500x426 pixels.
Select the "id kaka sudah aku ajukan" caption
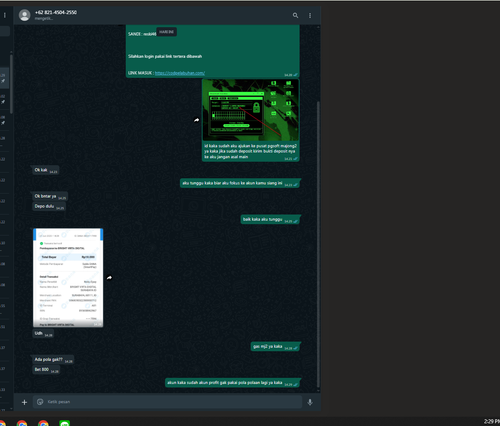pyautogui.click(x=250, y=151)
